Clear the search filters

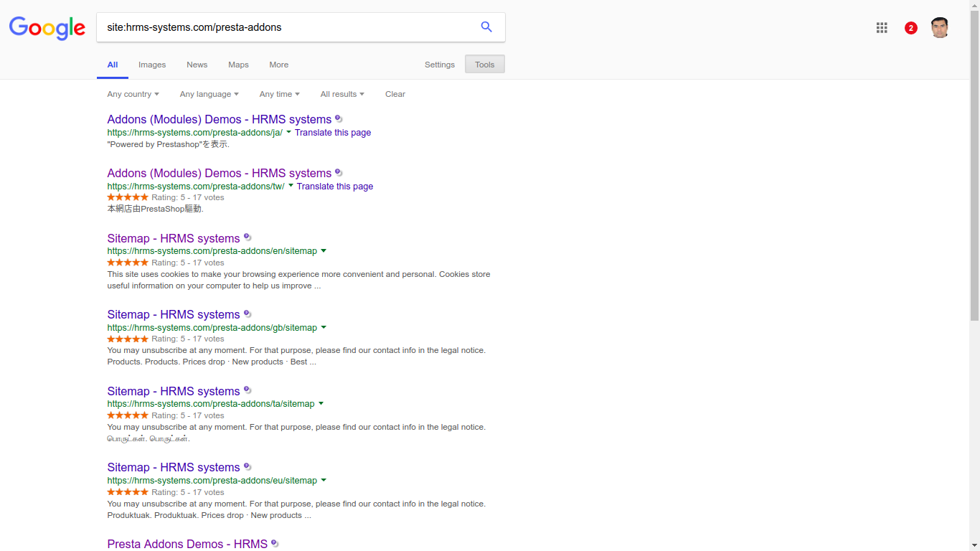tap(395, 94)
